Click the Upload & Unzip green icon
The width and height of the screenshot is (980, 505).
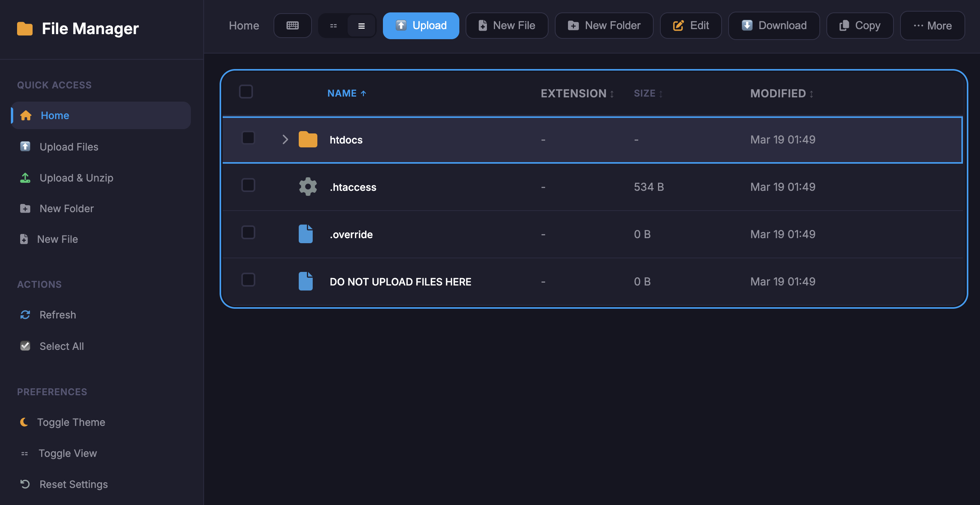tap(25, 178)
